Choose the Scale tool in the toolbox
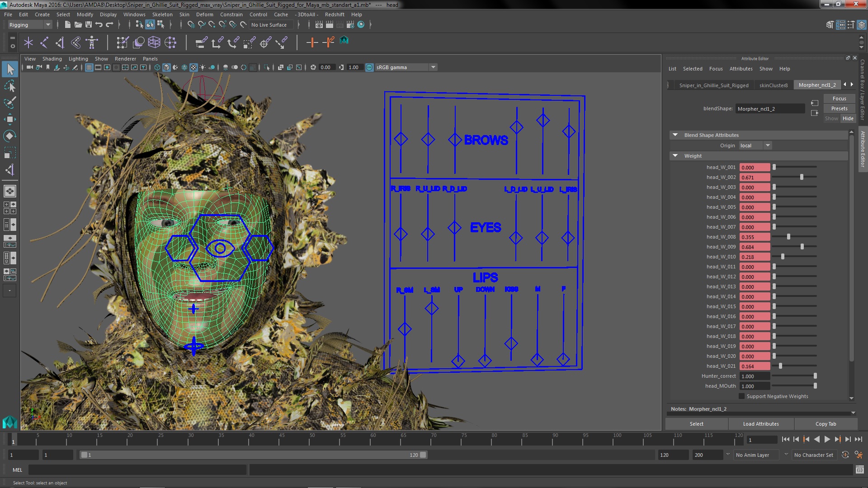 click(10, 153)
